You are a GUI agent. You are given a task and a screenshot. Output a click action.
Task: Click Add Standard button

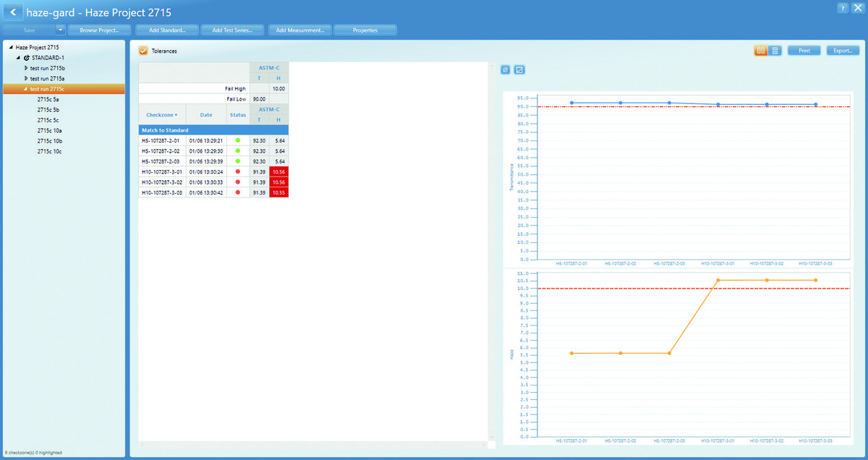[167, 30]
